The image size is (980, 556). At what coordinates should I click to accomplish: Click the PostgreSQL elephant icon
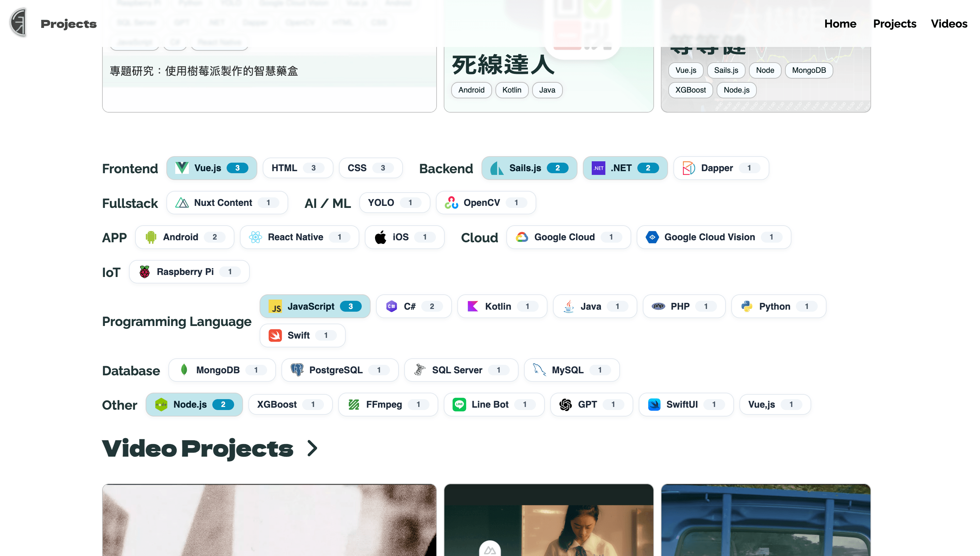tap(297, 370)
